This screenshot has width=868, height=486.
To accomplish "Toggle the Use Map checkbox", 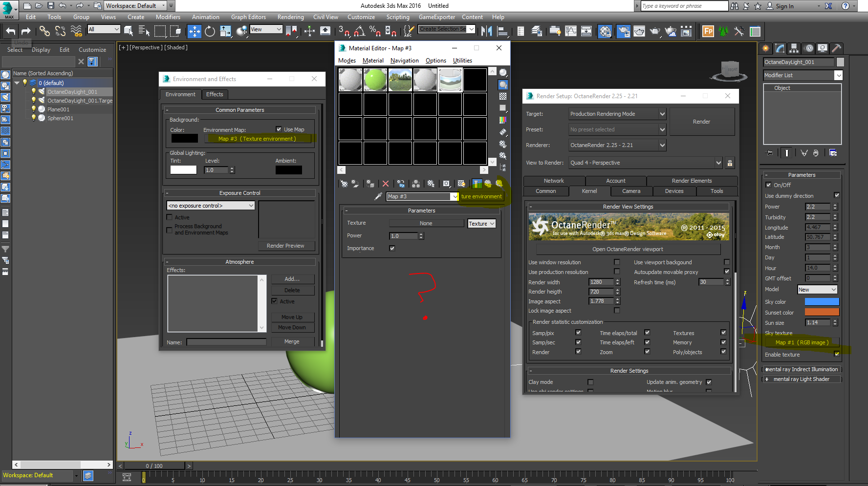I will point(279,129).
